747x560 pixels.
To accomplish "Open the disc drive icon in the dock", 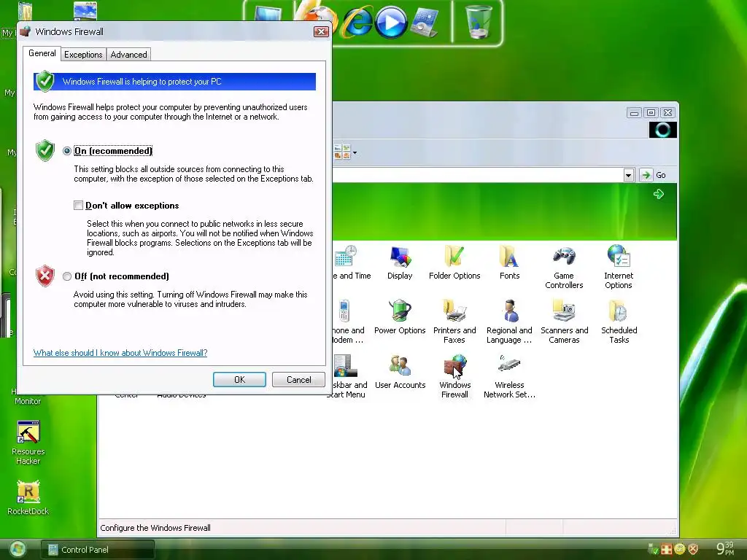I will click(x=424, y=23).
